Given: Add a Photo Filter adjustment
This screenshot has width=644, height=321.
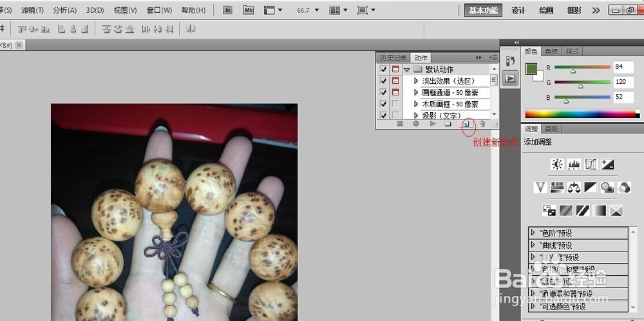Looking at the screenshot, I should [x=607, y=188].
